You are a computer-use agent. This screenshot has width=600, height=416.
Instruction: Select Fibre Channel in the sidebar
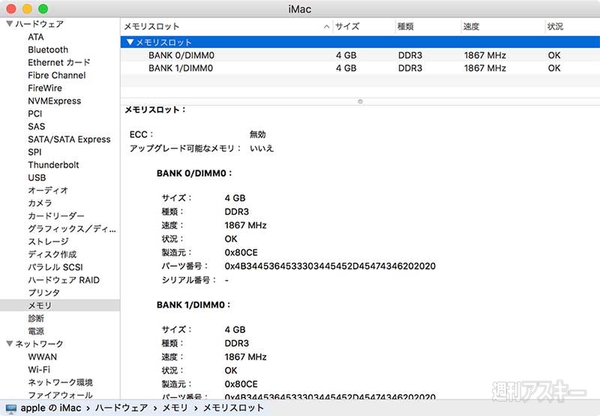(57, 75)
